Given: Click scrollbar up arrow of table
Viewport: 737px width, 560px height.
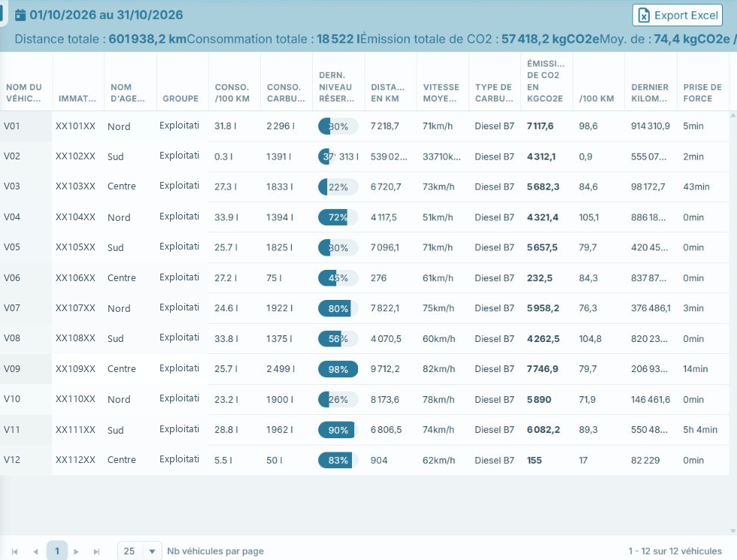Looking at the screenshot, I should point(732,115).
